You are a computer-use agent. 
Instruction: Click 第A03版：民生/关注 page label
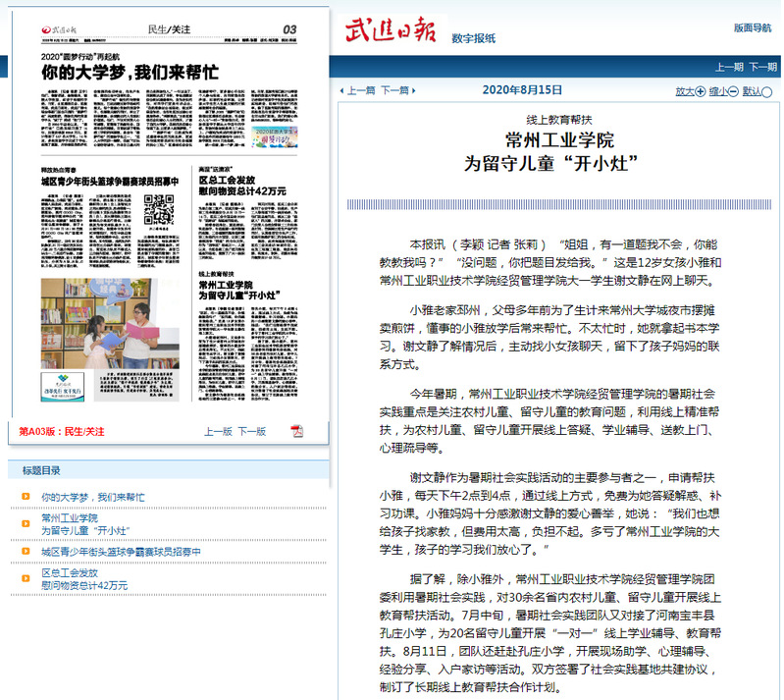[62, 431]
